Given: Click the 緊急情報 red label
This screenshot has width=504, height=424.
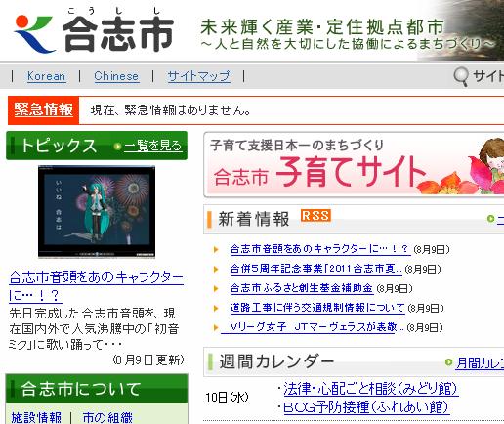Looking at the screenshot, I should pyautogui.click(x=43, y=110).
